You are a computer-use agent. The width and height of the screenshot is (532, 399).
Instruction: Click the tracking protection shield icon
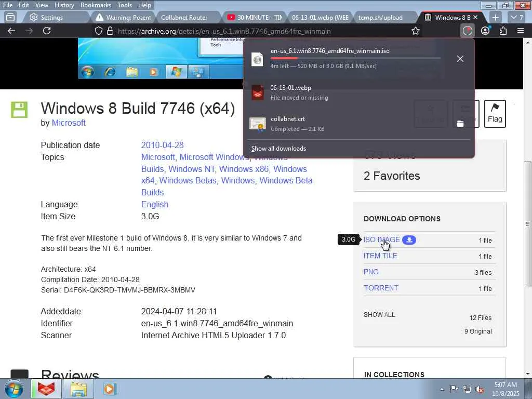(x=98, y=31)
